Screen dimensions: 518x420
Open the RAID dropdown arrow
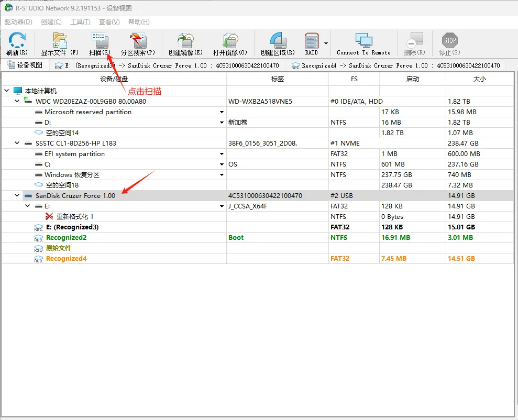(x=326, y=43)
